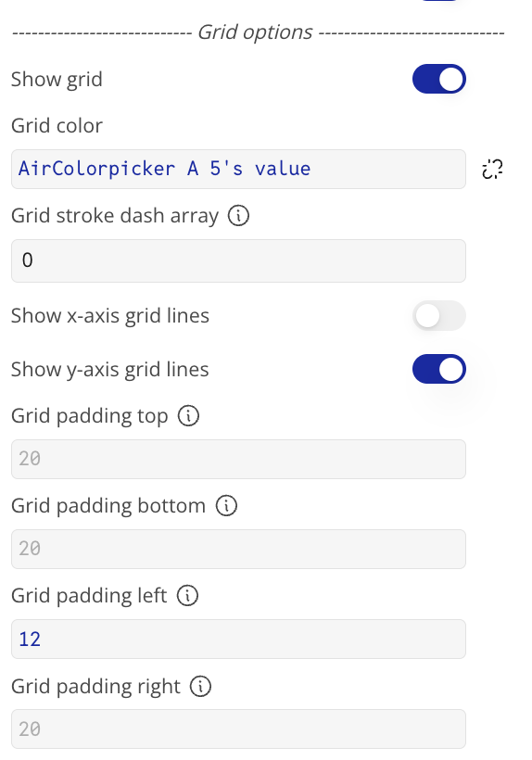This screenshot has height=760, width=532.
Task: Click the Grid padding right input box
Action: tap(238, 729)
